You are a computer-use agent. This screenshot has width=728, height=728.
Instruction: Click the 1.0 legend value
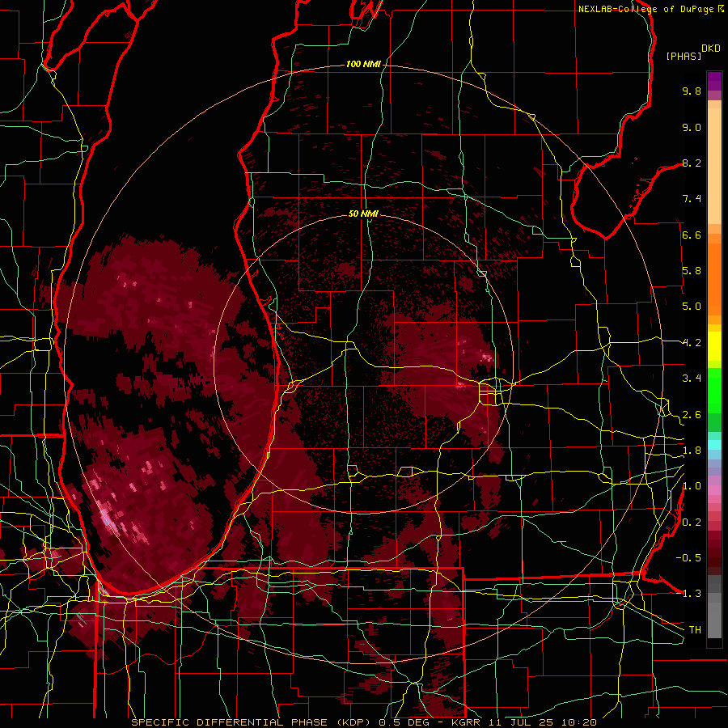692,486
